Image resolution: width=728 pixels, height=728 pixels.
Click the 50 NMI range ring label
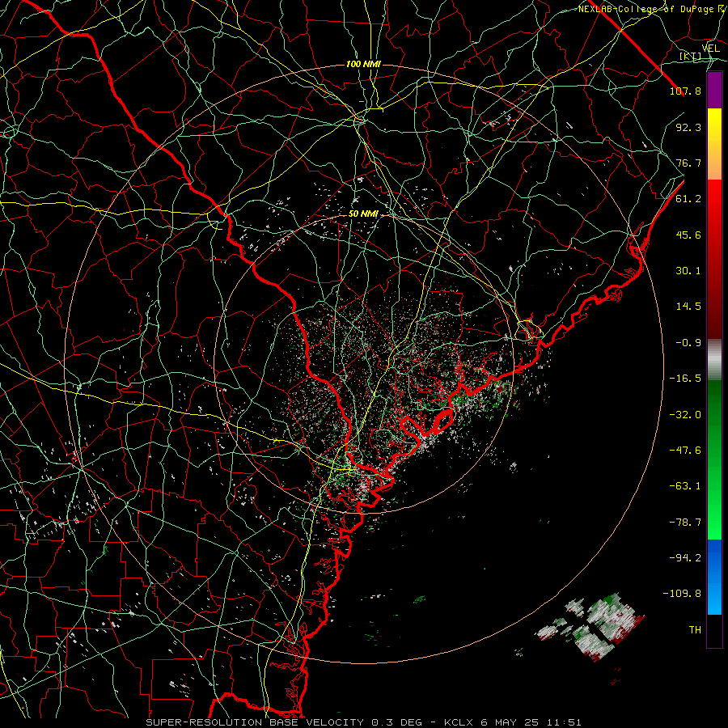pyautogui.click(x=363, y=214)
